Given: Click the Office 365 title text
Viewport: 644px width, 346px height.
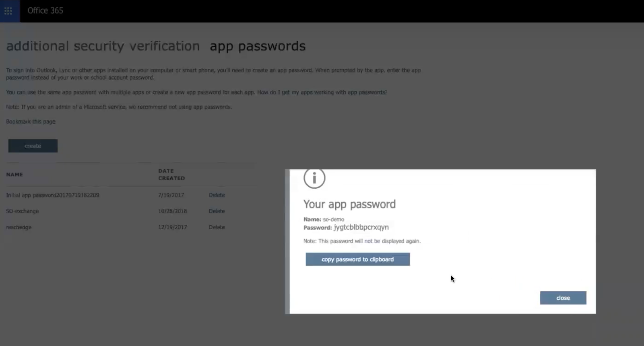Looking at the screenshot, I should point(45,10).
